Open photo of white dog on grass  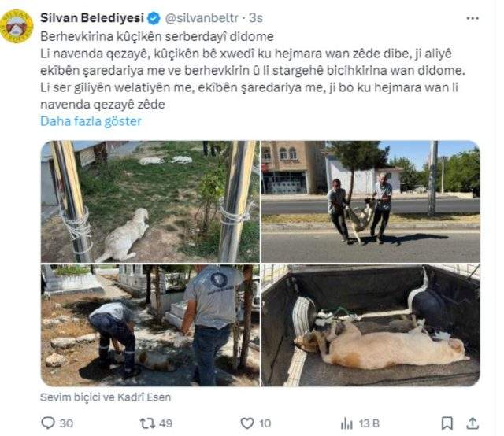pyautogui.click(x=150, y=201)
